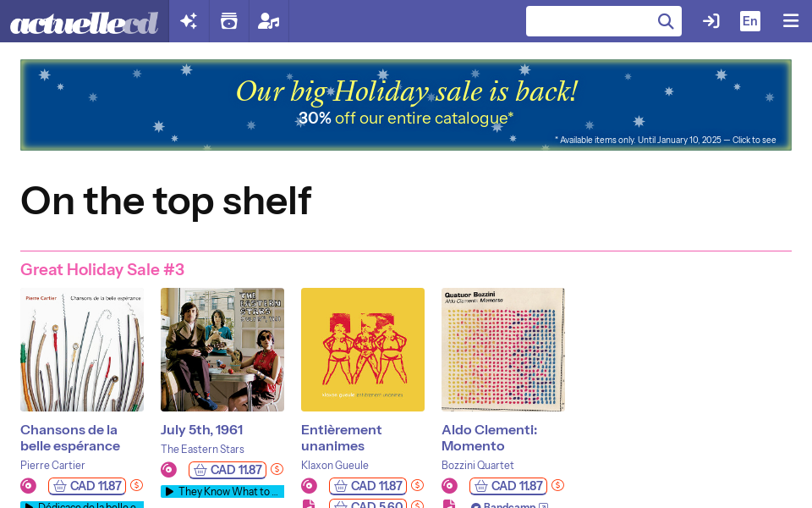Screen dimensions: 812x508
Task: Play Dédicace de la belle e...
Action: 81,505
